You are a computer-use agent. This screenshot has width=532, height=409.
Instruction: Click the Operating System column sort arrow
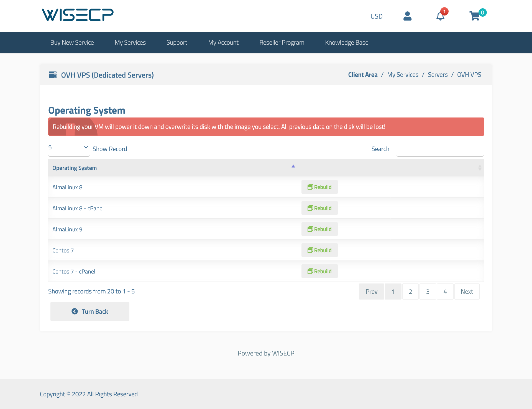pyautogui.click(x=293, y=166)
